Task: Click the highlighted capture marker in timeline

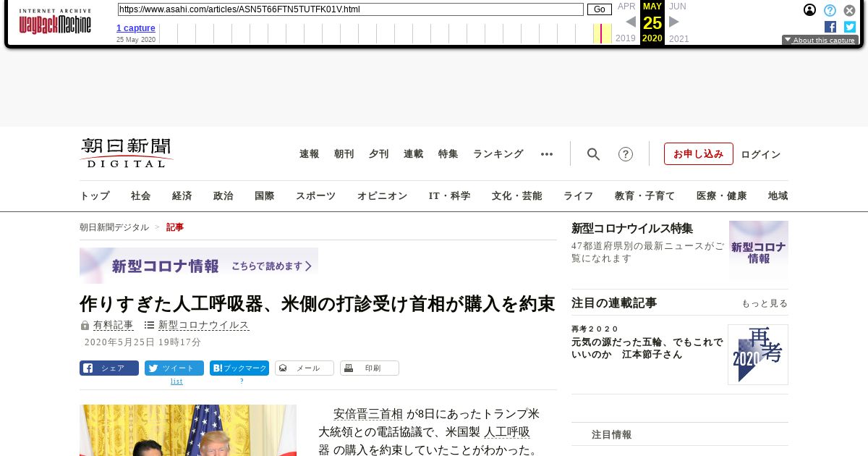Action: point(602,33)
